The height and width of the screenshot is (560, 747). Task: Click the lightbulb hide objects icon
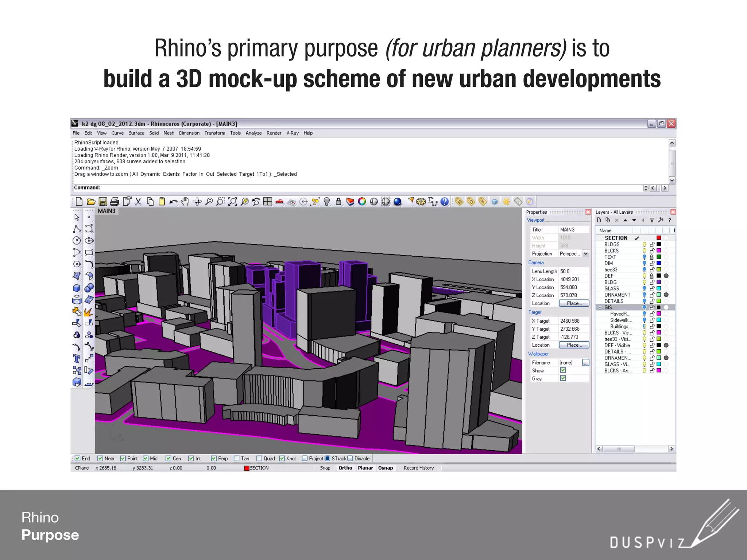pos(327,201)
